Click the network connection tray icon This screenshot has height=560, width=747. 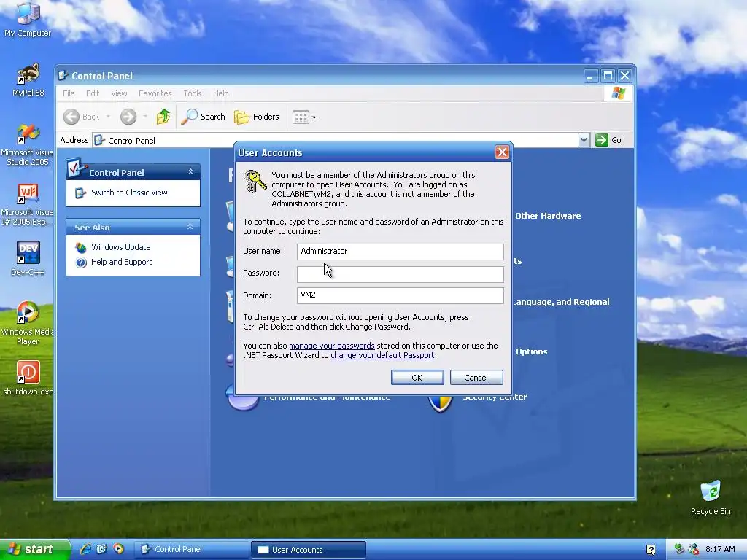pos(679,549)
